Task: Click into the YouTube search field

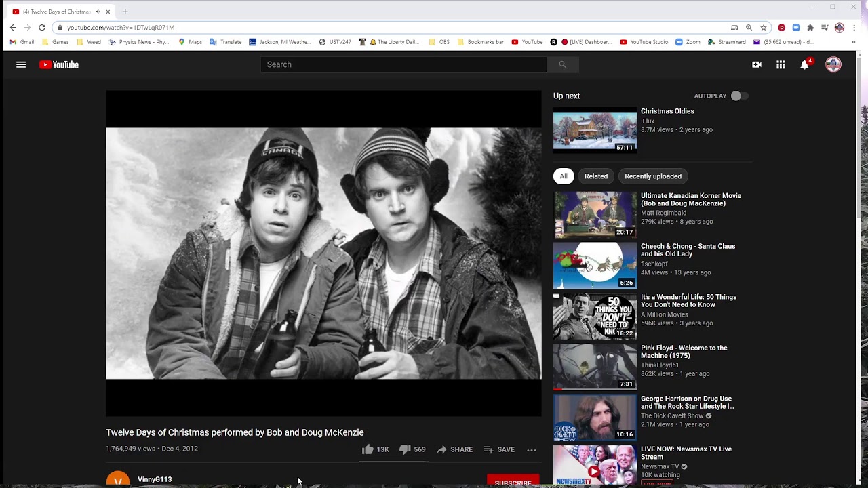Action: 403,64
